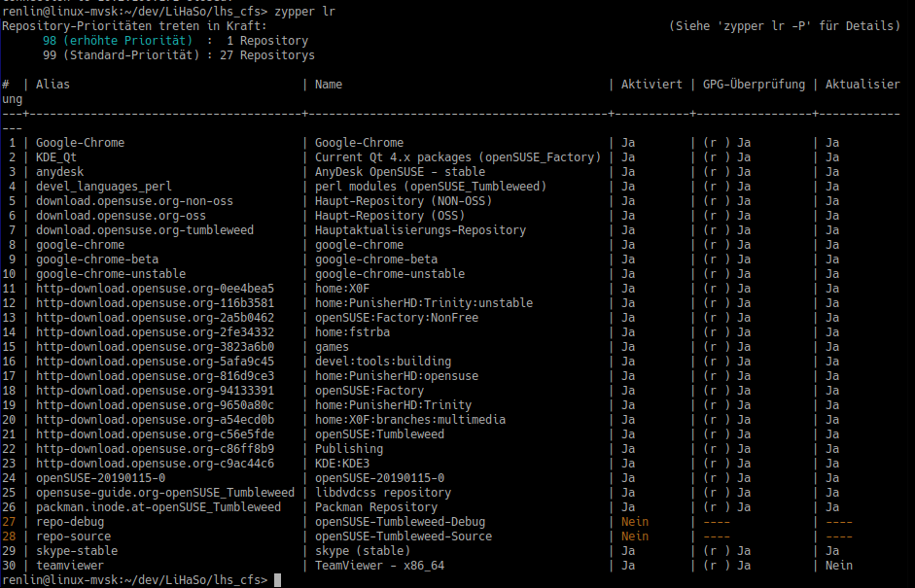Click alias 'http-download.opensuse.org-2fe34332'
Viewport: 915px width, 588px height.
[155, 332]
